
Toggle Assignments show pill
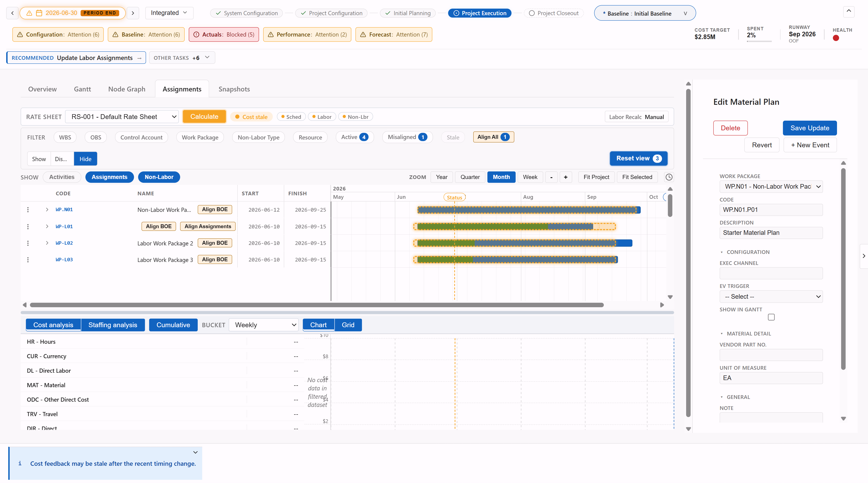tap(110, 177)
